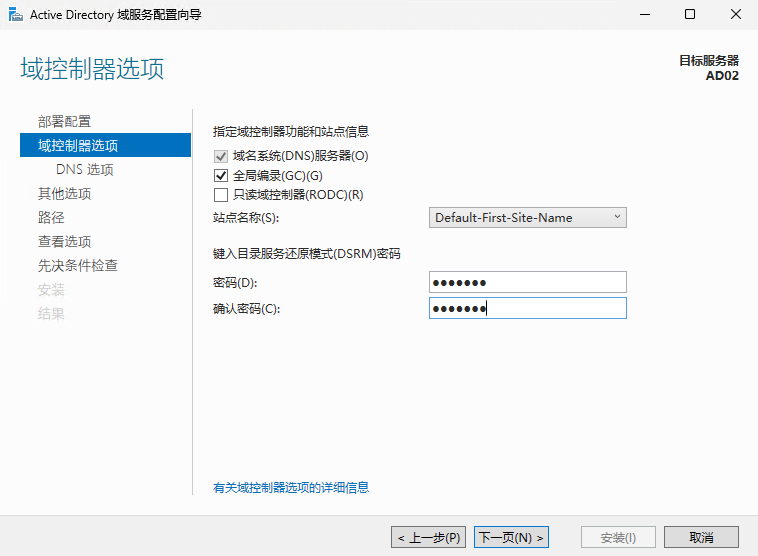This screenshot has width=758, height=556.
Task: Select 域控制器选项 in the sidebar
Action: point(78,145)
